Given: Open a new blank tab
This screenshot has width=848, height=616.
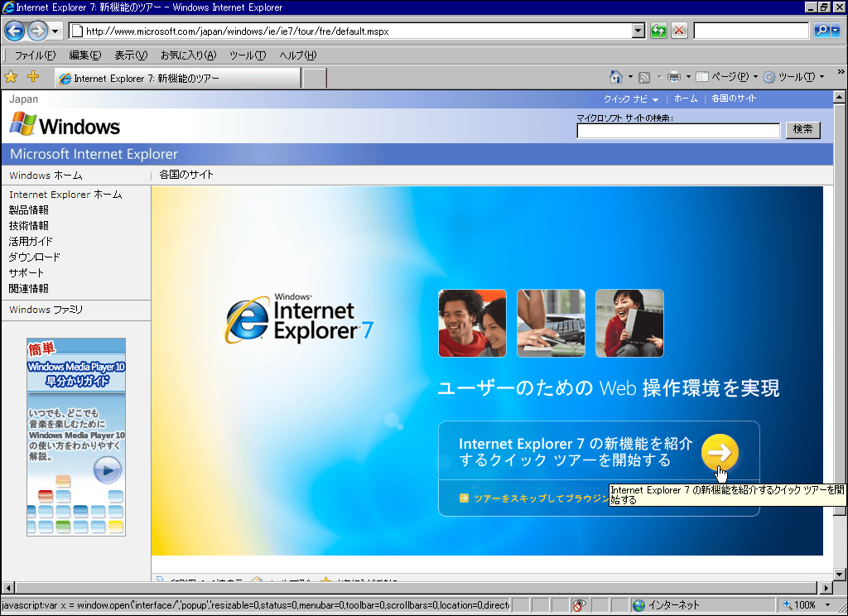Looking at the screenshot, I should coord(314,79).
